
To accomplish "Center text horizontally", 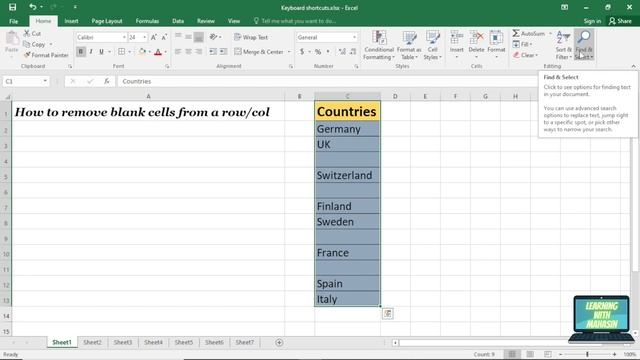I will 188,52.
